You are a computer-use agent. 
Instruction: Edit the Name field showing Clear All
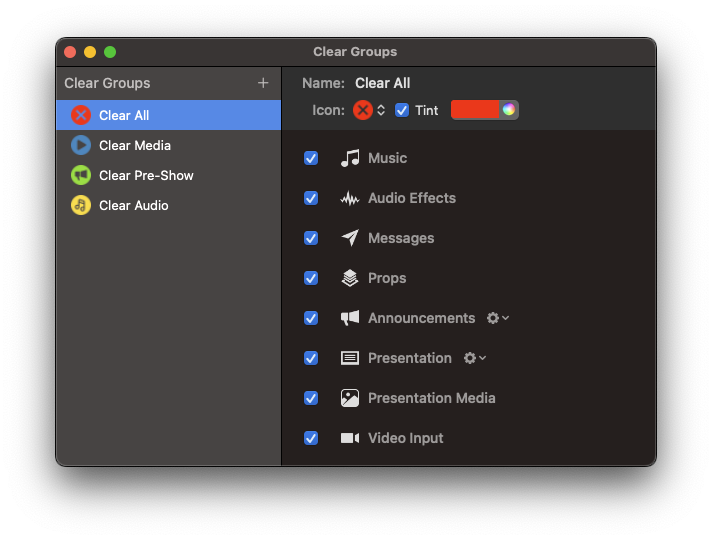tap(382, 83)
